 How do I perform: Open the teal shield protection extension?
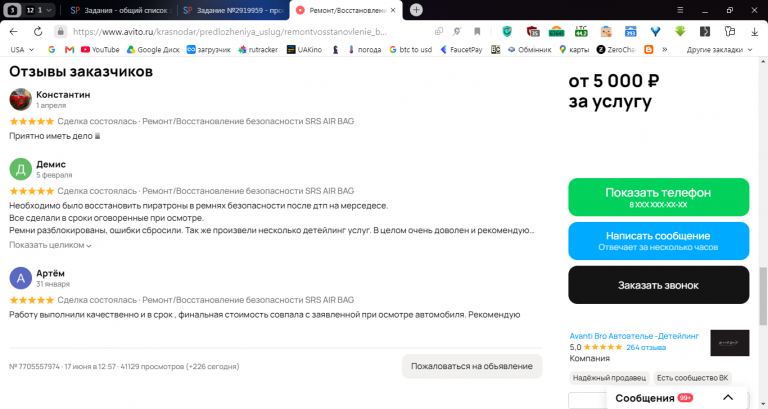[x=507, y=31]
